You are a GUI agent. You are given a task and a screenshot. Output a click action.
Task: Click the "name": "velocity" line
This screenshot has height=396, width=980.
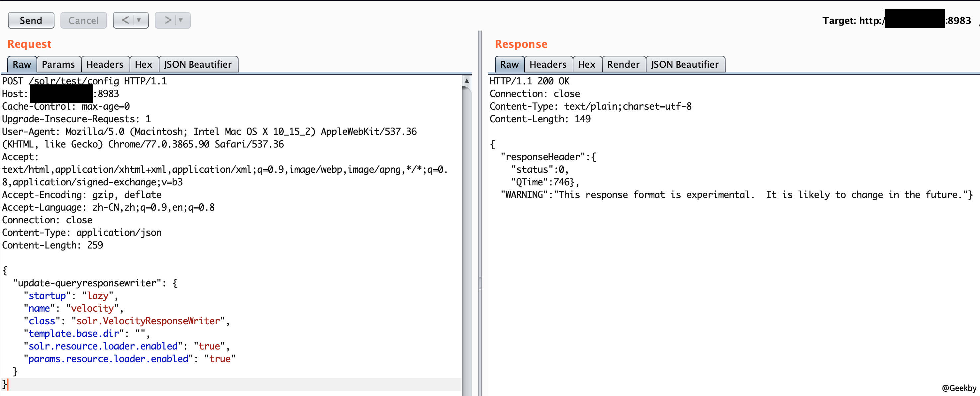pyautogui.click(x=73, y=308)
